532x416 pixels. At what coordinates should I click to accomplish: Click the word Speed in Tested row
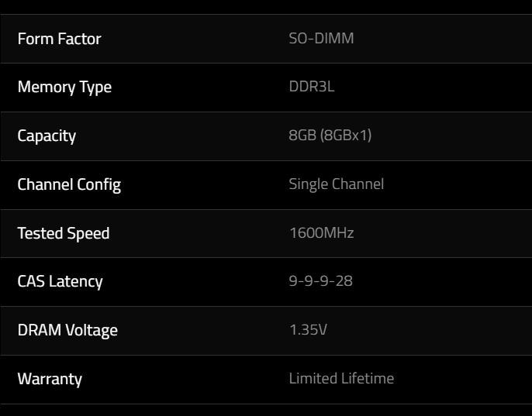point(88,234)
